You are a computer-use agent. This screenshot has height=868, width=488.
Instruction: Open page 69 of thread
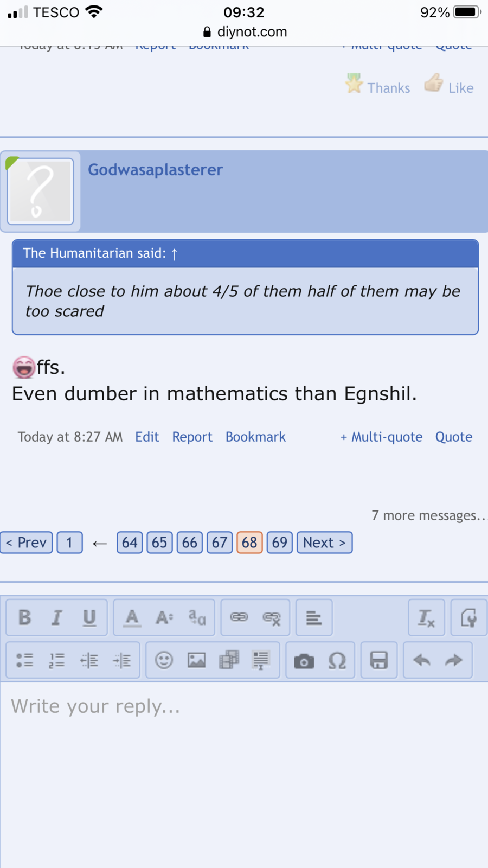(280, 542)
